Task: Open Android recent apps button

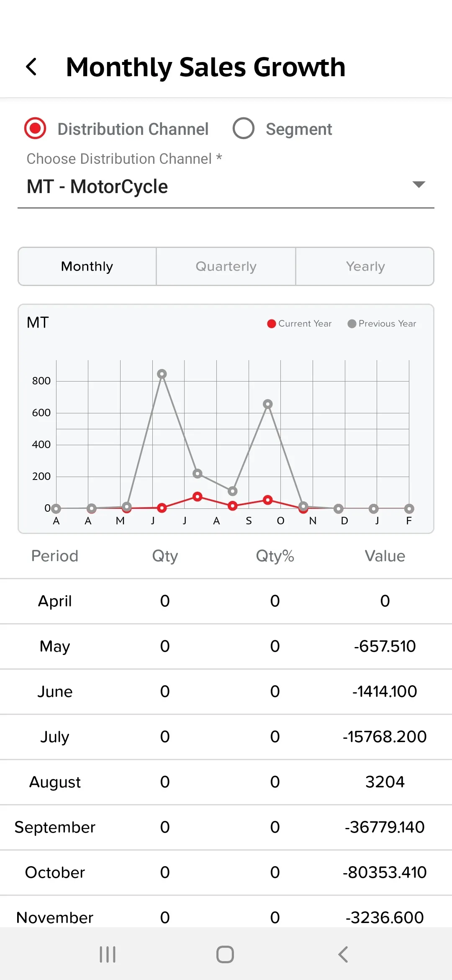Action: (x=108, y=954)
